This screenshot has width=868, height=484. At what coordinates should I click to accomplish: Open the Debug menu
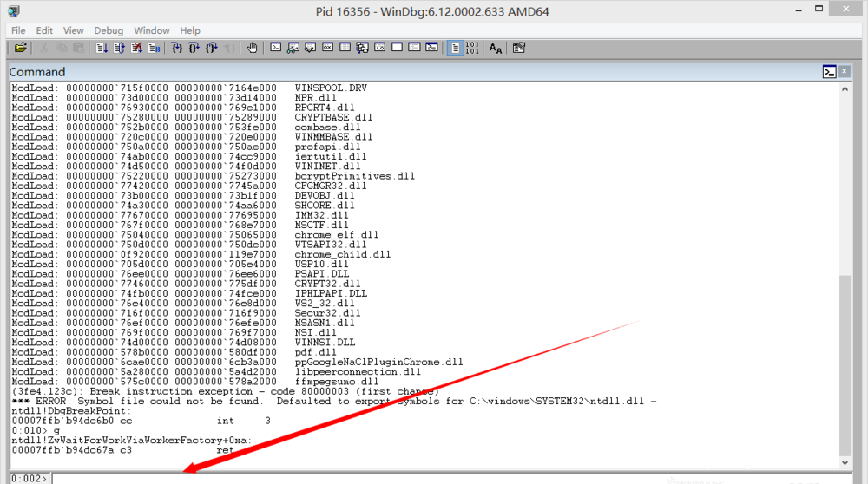coord(108,30)
